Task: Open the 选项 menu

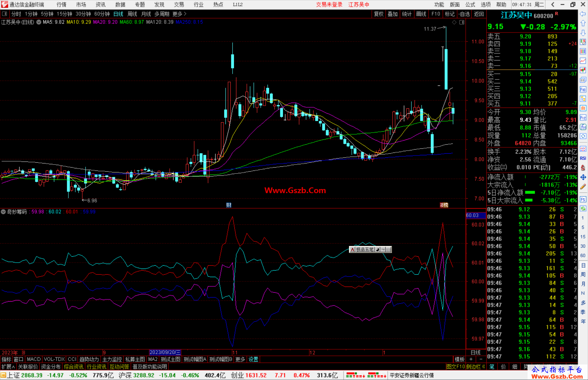Action: point(486,5)
